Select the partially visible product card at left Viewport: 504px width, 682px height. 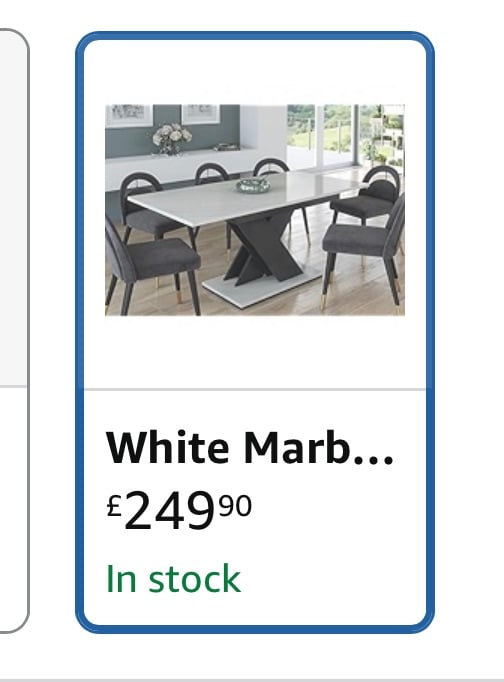pyautogui.click(x=13, y=331)
